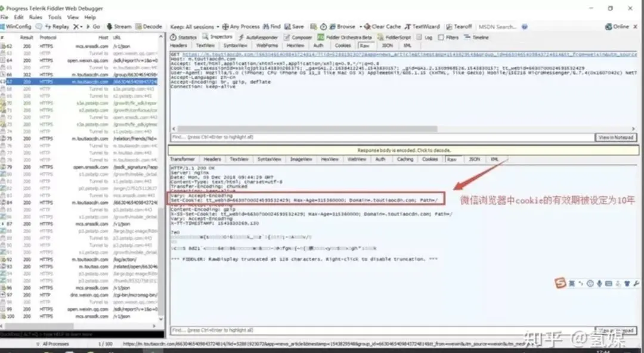Click the Sogou input method S logo
The width and height of the screenshot is (644, 353).
pos(560,283)
